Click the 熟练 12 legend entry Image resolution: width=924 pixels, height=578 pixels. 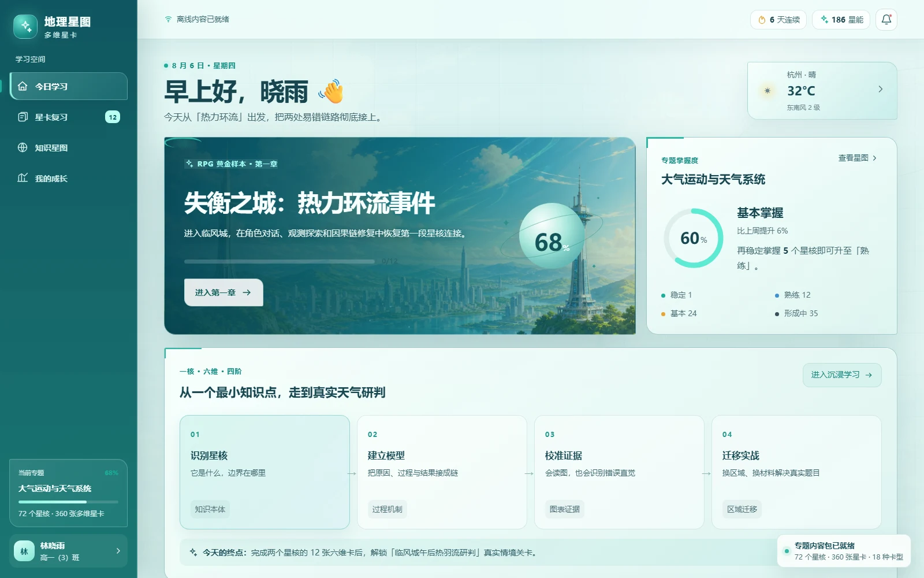click(x=792, y=295)
